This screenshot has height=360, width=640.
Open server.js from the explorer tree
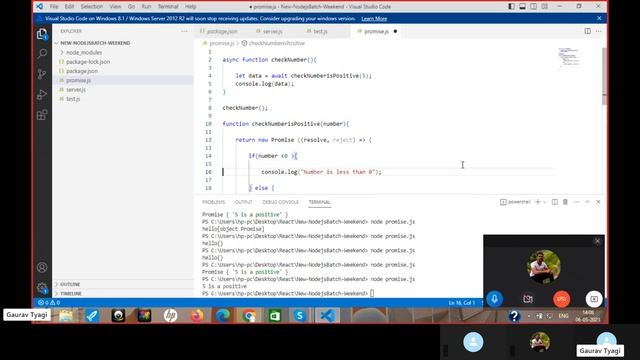tap(76, 89)
